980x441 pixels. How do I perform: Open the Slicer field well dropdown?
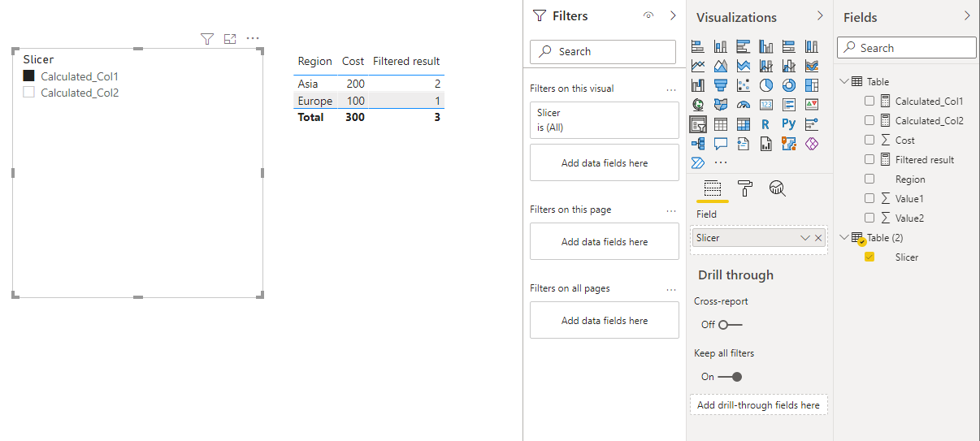[804, 238]
